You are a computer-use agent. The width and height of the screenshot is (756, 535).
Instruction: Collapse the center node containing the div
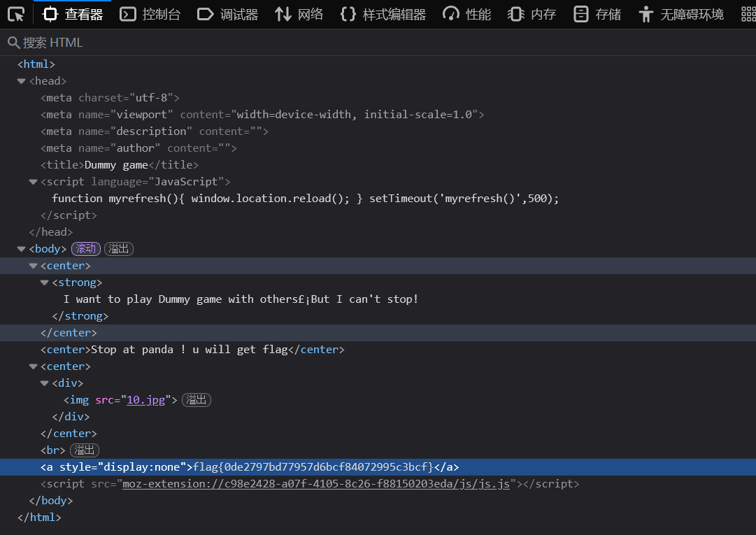pyautogui.click(x=34, y=366)
